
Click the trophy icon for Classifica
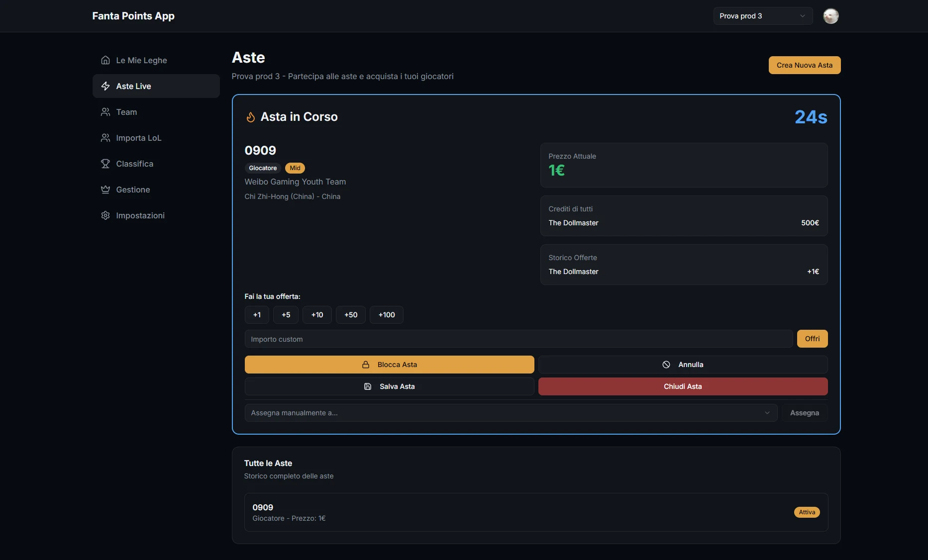pos(105,164)
